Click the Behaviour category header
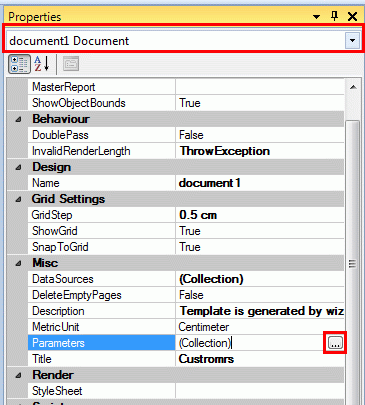The width and height of the screenshot is (365, 405). [61, 119]
